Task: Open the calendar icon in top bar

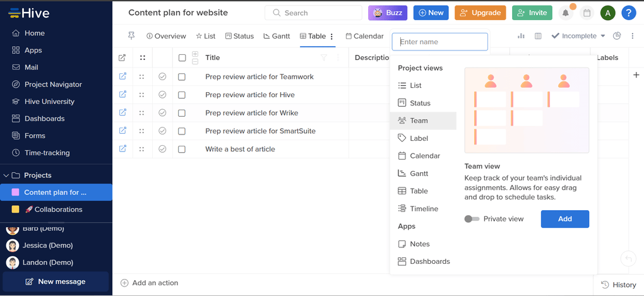Action: (x=587, y=13)
